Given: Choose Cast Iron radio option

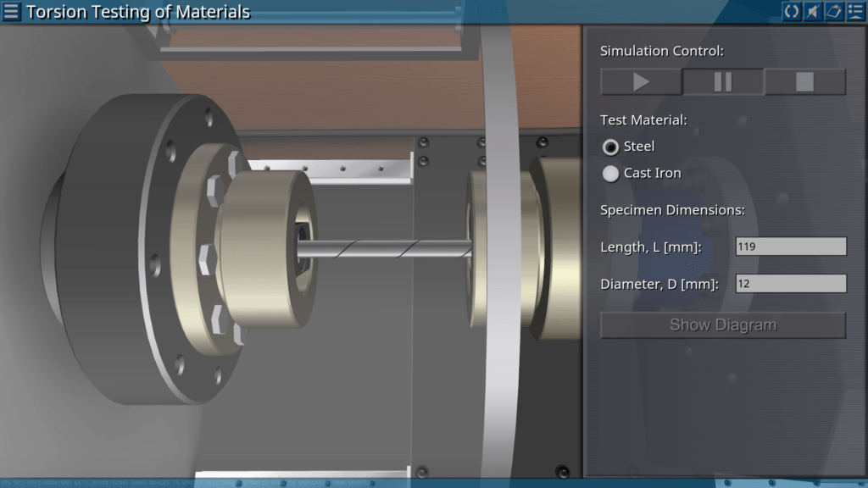Looking at the screenshot, I should pos(610,174).
